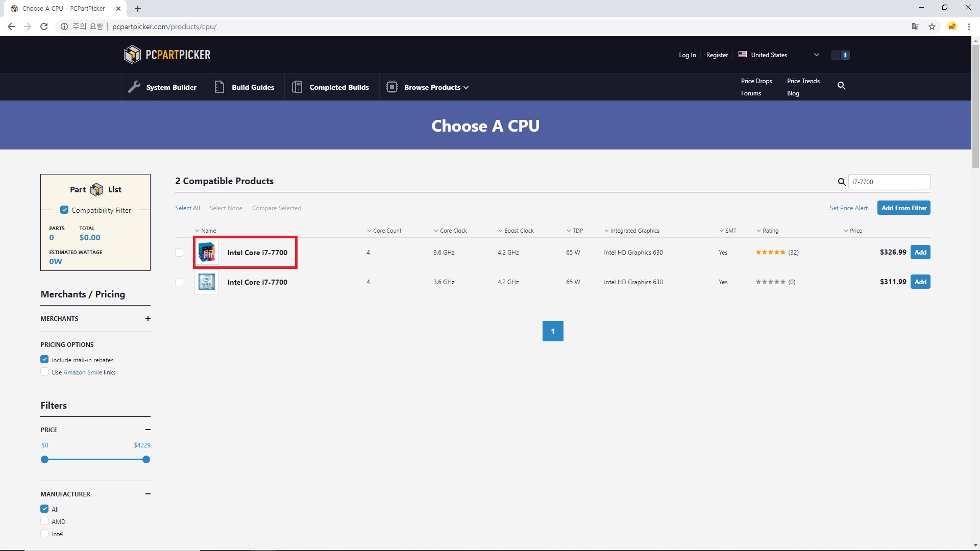Open the Chrome menu (three dots)
Image resolution: width=980 pixels, height=551 pixels.
click(x=969, y=27)
